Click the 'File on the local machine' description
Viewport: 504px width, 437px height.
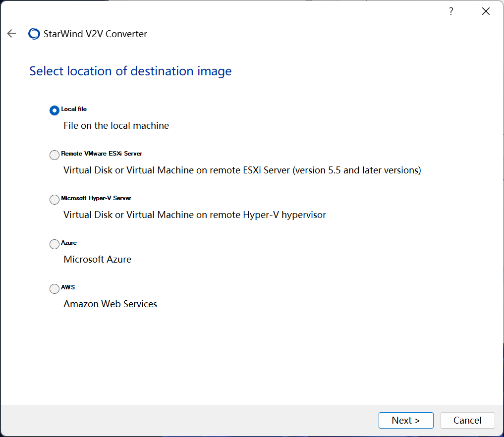pos(116,126)
